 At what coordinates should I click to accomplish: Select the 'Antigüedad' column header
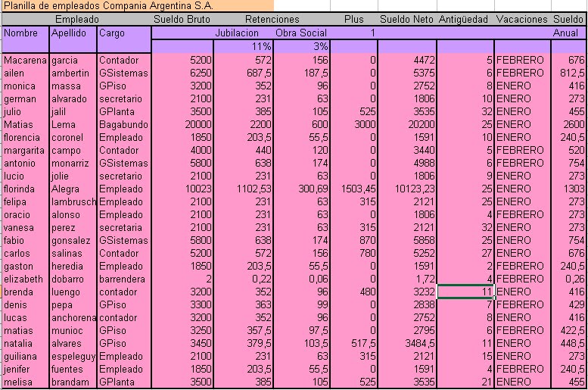click(x=465, y=19)
